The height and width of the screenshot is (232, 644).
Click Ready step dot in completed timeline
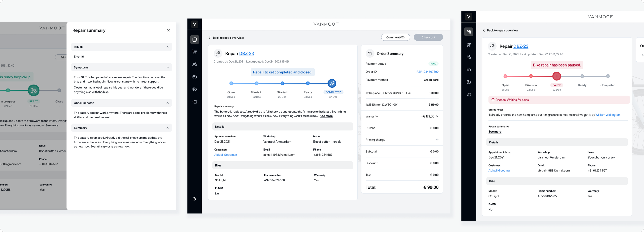click(x=308, y=83)
